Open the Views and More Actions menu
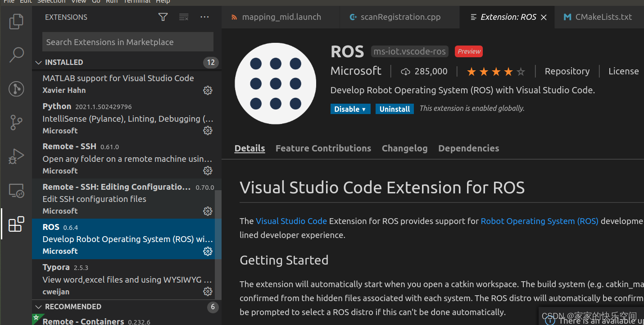644x325 pixels. coord(204,17)
